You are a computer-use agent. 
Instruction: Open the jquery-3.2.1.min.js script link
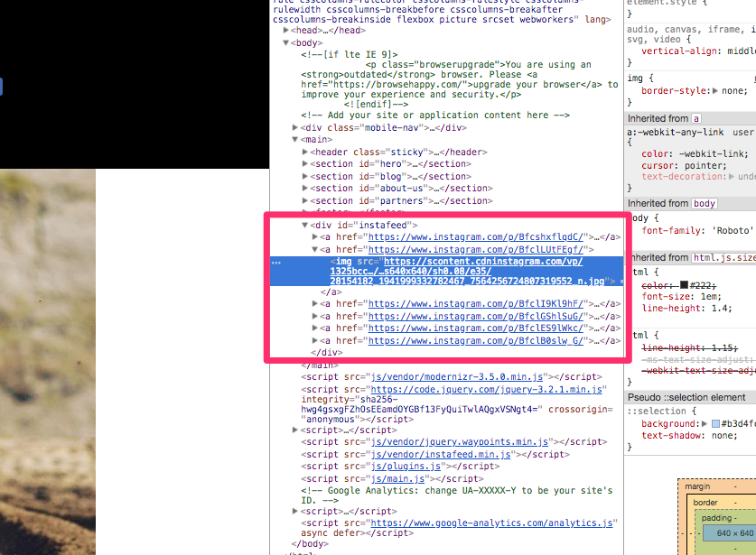pyautogui.click(x=486, y=389)
